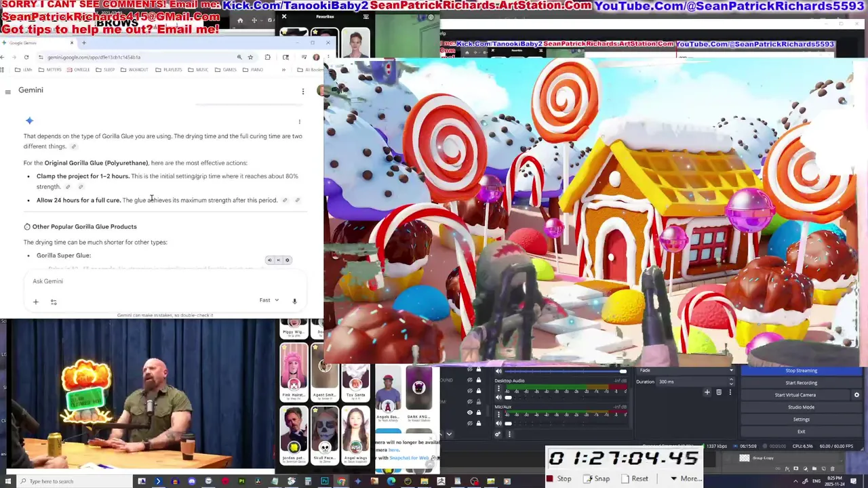Viewport: 868px width, 488px height.
Task: Start voice input with Gemini microphone
Action: click(x=294, y=301)
